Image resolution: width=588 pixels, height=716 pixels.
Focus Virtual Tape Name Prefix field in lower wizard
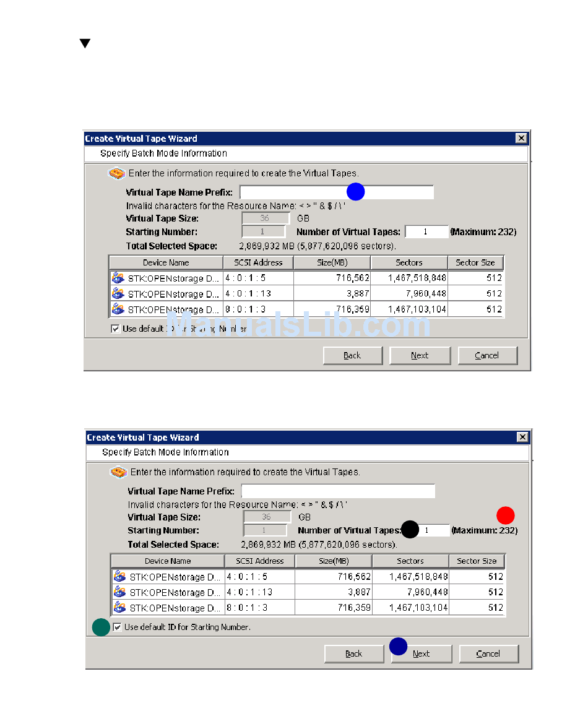point(338,491)
